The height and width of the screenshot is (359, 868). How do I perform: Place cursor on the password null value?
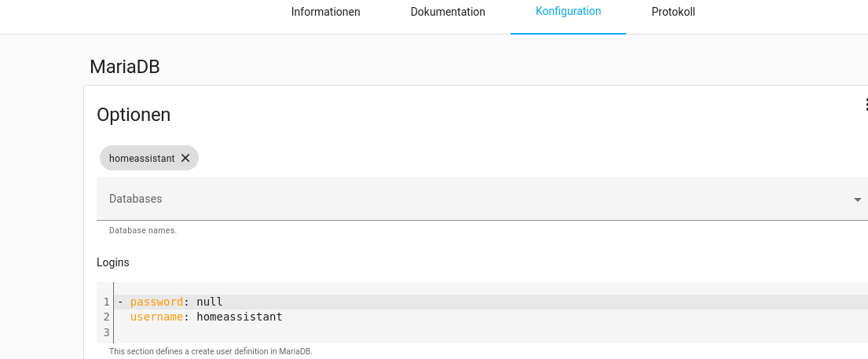pos(210,302)
